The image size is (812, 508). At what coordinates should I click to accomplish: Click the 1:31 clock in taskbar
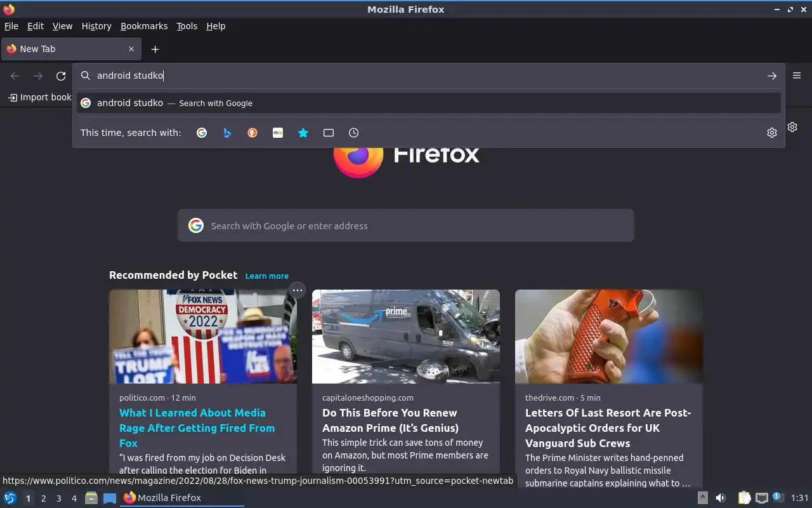[x=800, y=498]
